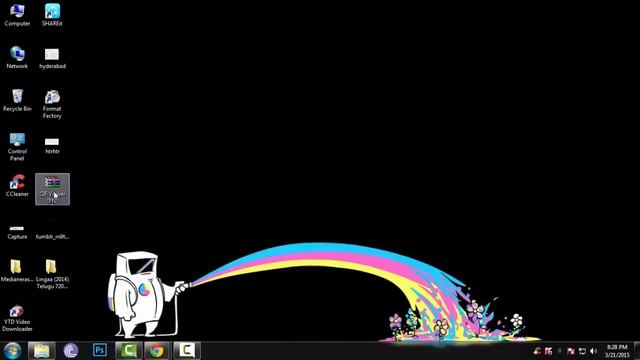The image size is (640, 360).
Task: Open the clock showing 8:28 PM
Action: (x=617, y=351)
